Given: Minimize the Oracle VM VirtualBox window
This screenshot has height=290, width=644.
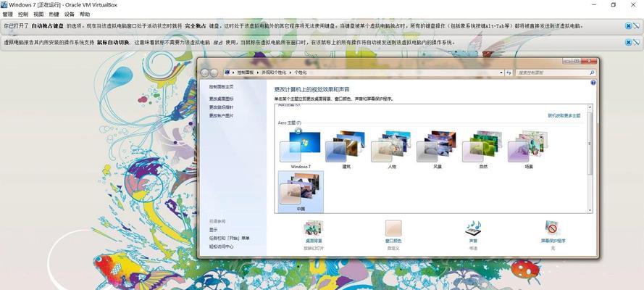Looking at the screenshot, I should tap(594, 4).
